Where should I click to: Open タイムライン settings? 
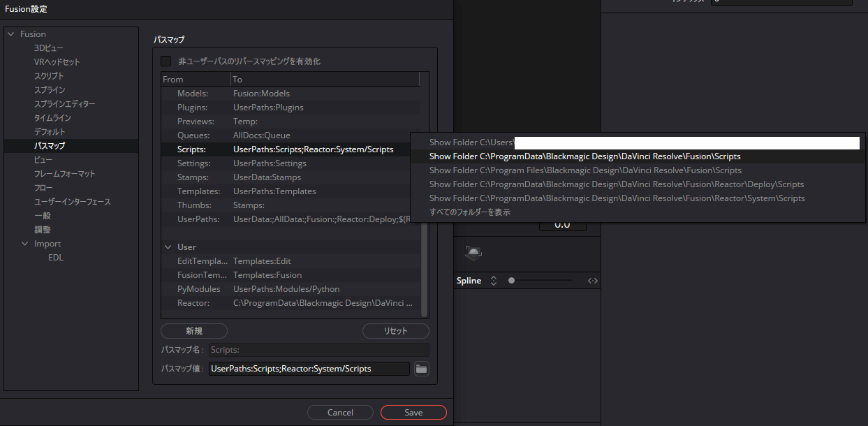coord(52,118)
